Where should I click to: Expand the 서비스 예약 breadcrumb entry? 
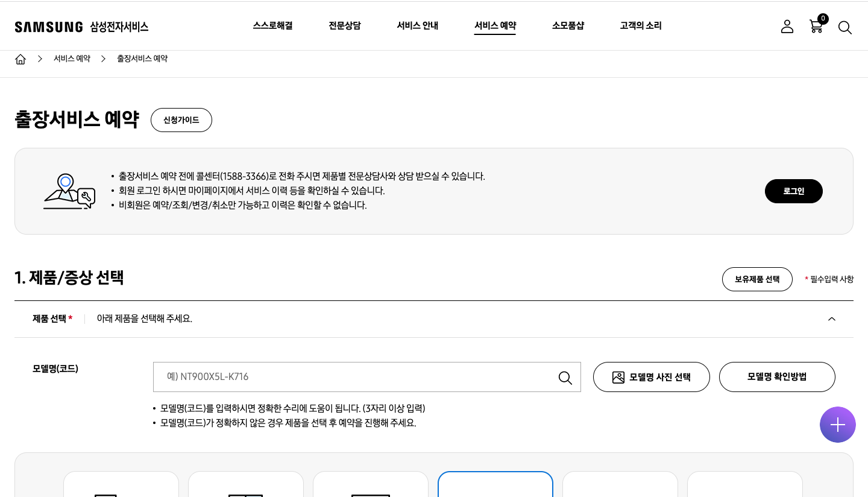pyautogui.click(x=72, y=59)
